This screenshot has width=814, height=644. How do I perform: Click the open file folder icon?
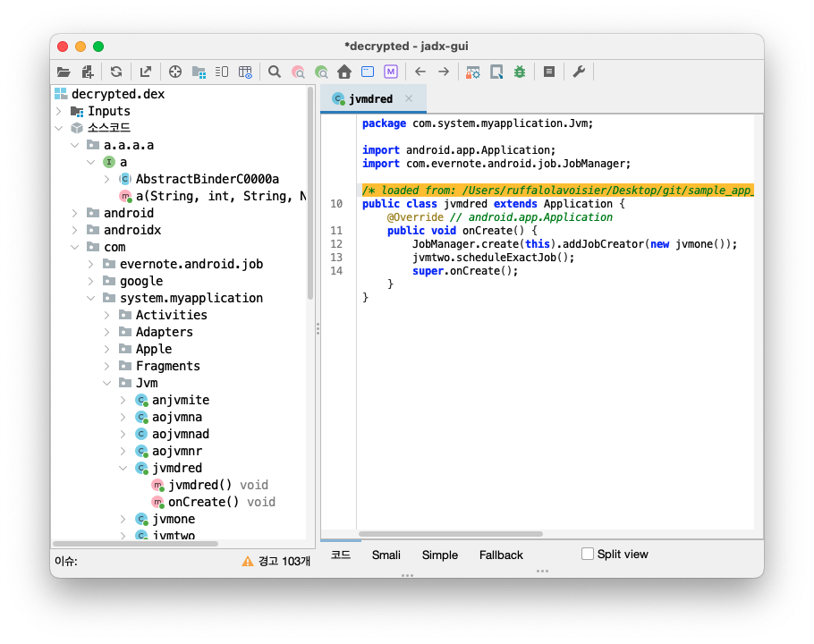coord(64,72)
